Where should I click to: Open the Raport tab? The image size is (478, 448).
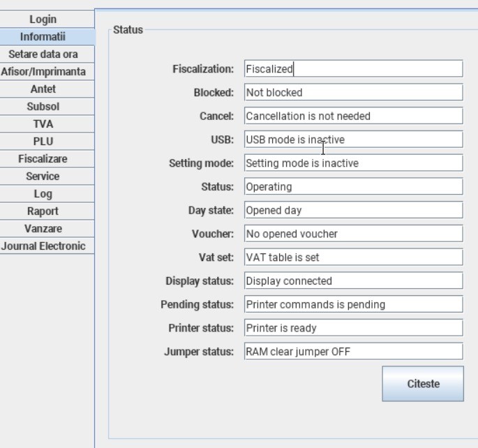tap(47, 211)
